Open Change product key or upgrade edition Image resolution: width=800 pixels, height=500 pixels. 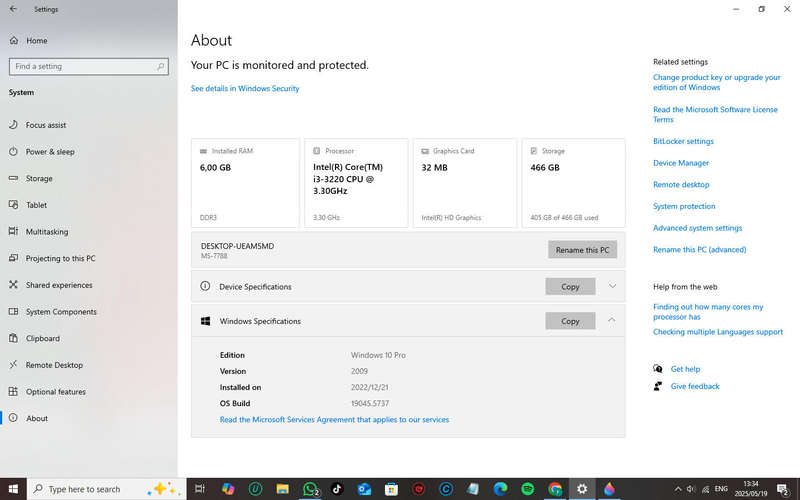[716, 82]
